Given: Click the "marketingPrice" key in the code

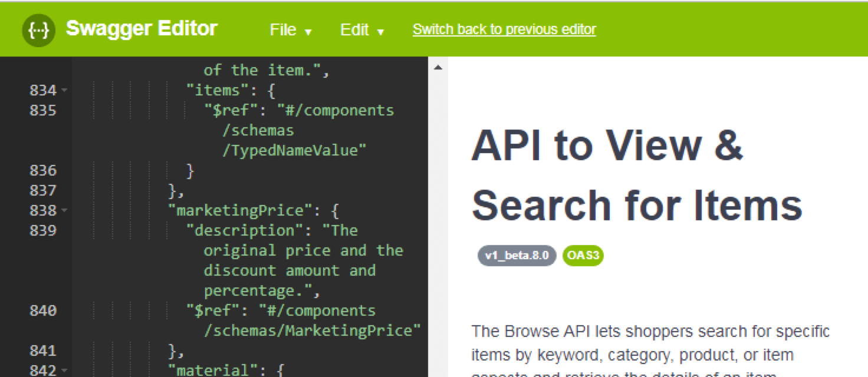Looking at the screenshot, I should point(240,211).
